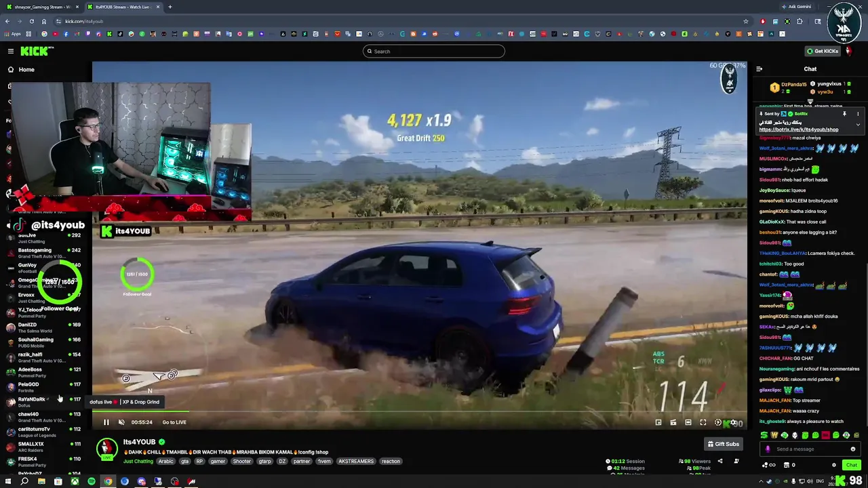Open the Kick hamburger sidebar menu
The width and height of the screenshot is (868, 488).
11,51
